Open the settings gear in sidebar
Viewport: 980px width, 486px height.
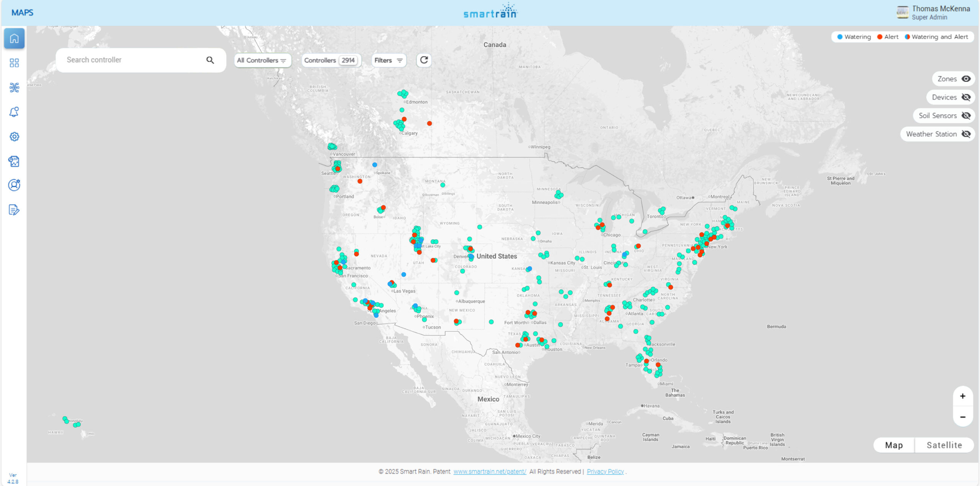click(14, 136)
